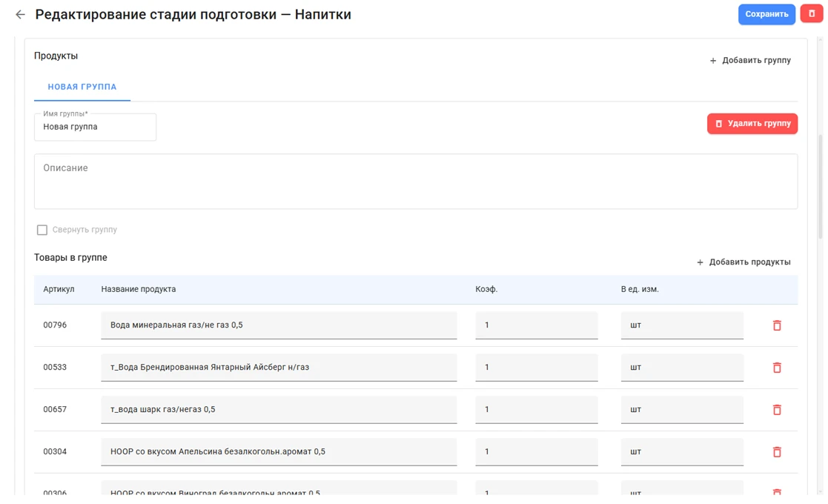The height and width of the screenshot is (504, 828).
Task: Toggle the Свернуть группу checkbox
Action: click(x=42, y=230)
